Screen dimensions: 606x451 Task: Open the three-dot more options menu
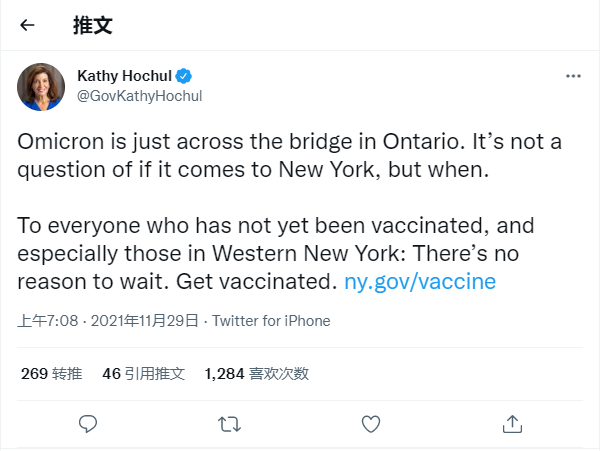tap(573, 76)
